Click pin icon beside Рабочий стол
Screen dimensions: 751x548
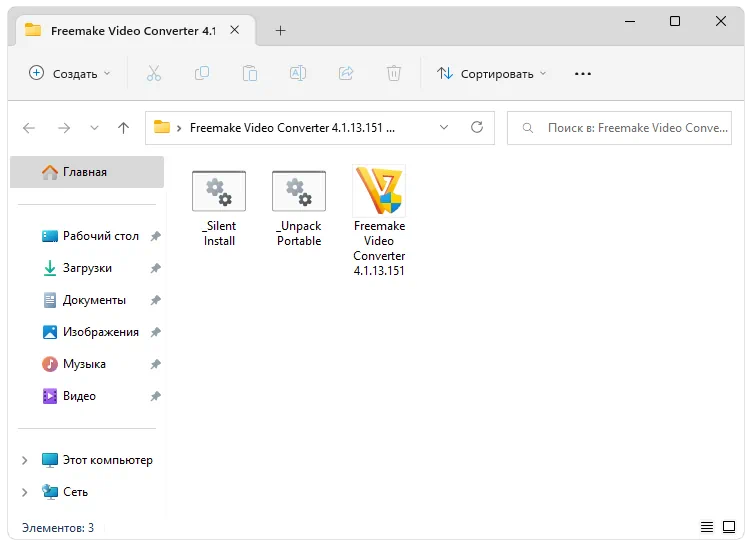pos(155,236)
